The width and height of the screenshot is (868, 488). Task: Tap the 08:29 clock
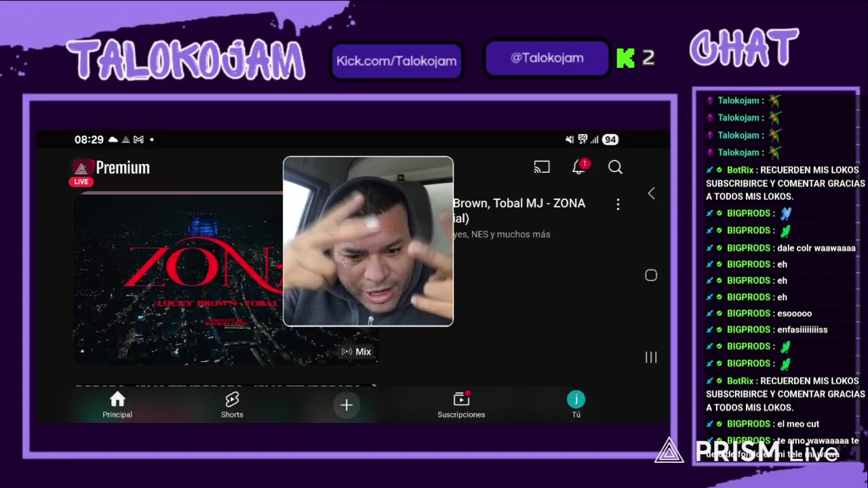[x=89, y=140]
